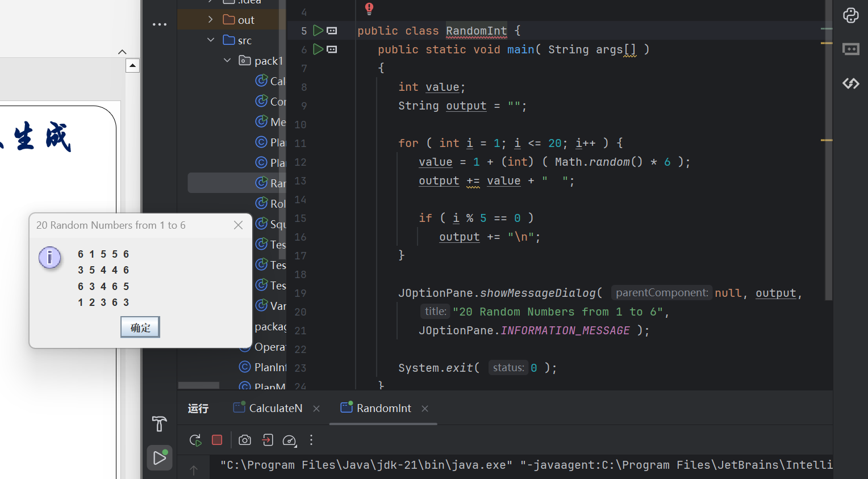Expand the out folder
This screenshot has width=868, height=479.
(211, 19)
